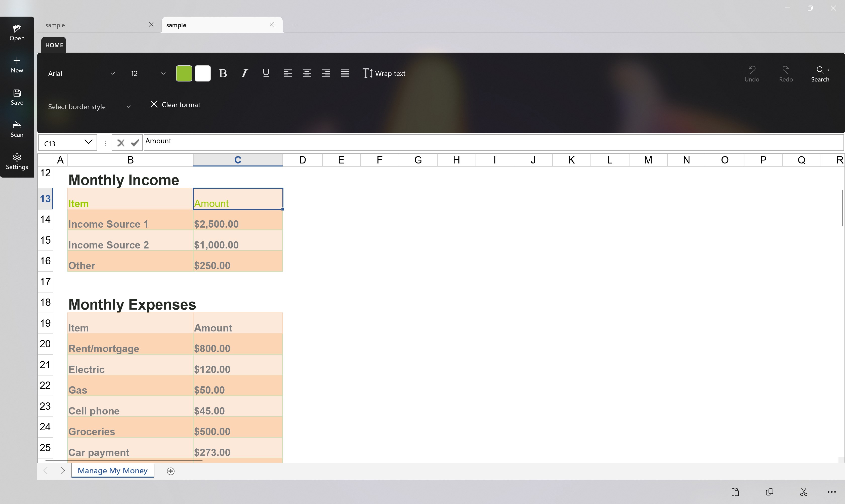Click the cut scissors icon
Image resolution: width=845 pixels, height=504 pixels.
(x=804, y=492)
